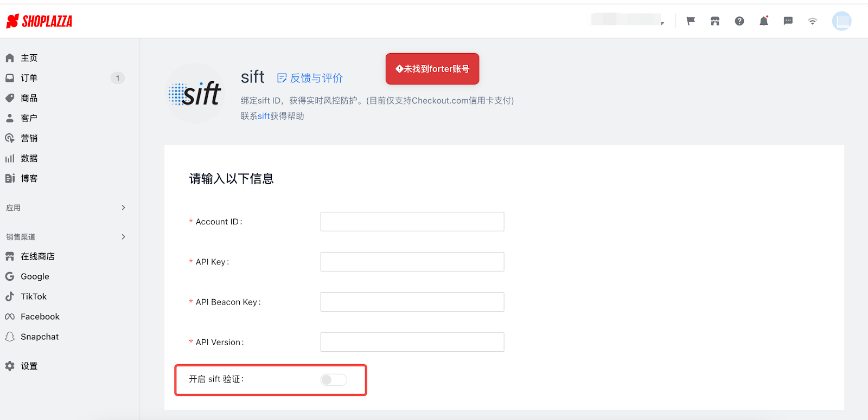The height and width of the screenshot is (420, 868).
Task: Click the orders count badge 1
Action: tap(118, 78)
